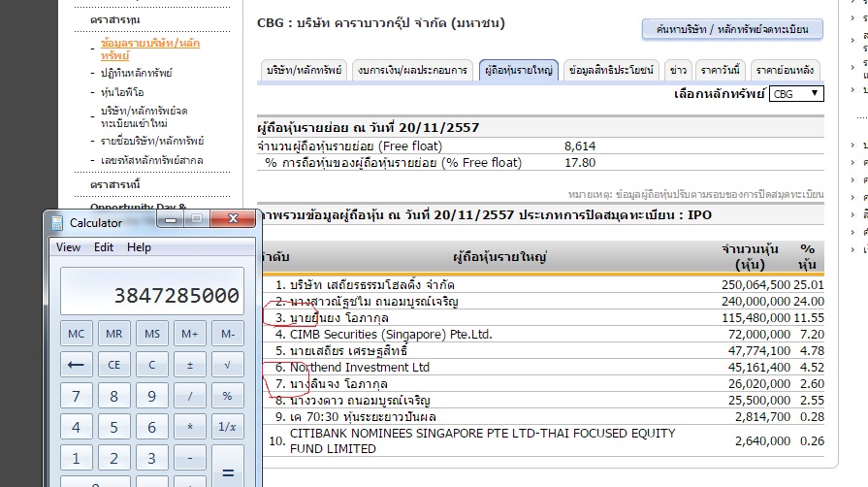The width and height of the screenshot is (868, 487).
Task: Click the CE clear entry key
Action: coord(114,365)
